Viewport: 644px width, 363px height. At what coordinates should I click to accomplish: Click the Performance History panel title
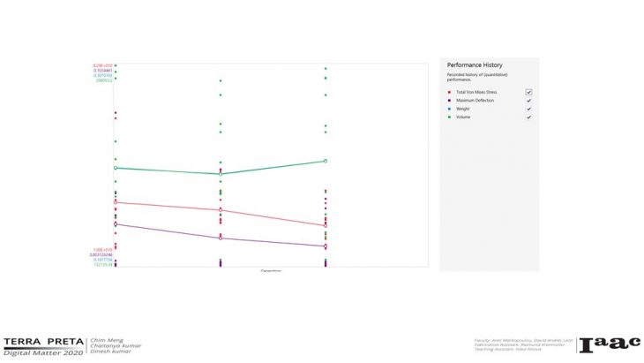tap(475, 65)
